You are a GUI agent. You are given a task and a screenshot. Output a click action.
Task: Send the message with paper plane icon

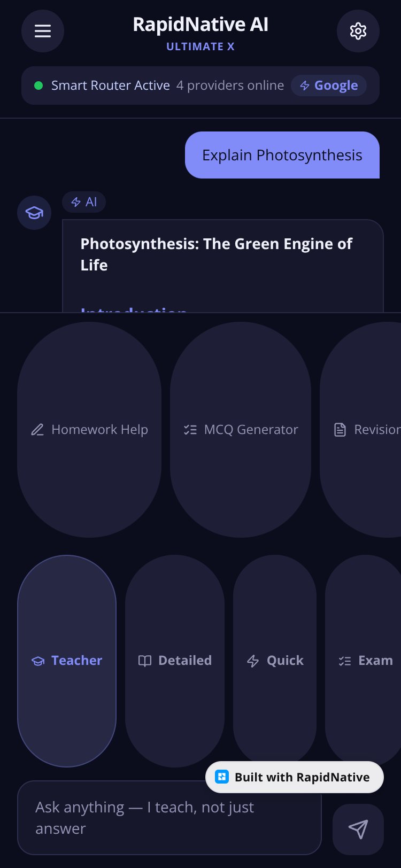click(x=358, y=830)
